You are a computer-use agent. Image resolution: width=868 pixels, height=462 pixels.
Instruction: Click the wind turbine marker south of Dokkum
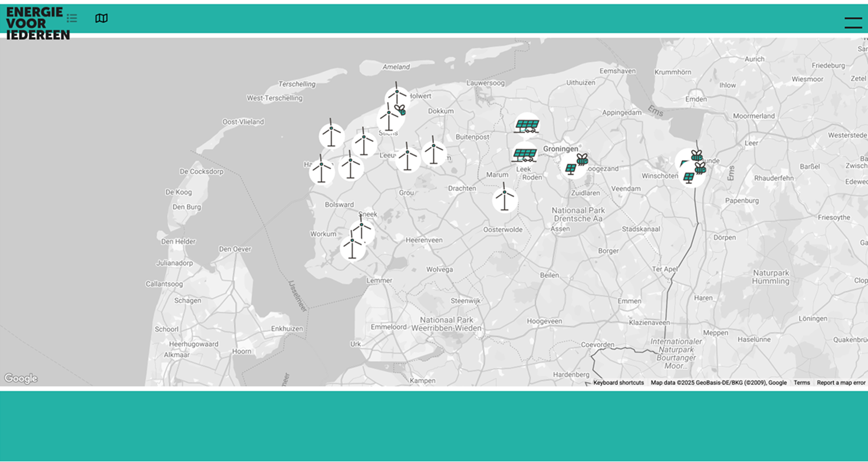click(434, 153)
